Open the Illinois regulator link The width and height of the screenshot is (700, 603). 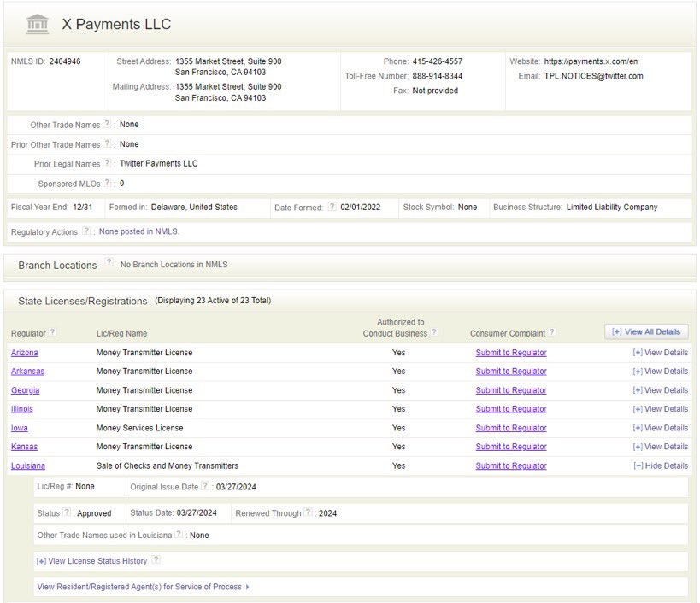point(22,409)
